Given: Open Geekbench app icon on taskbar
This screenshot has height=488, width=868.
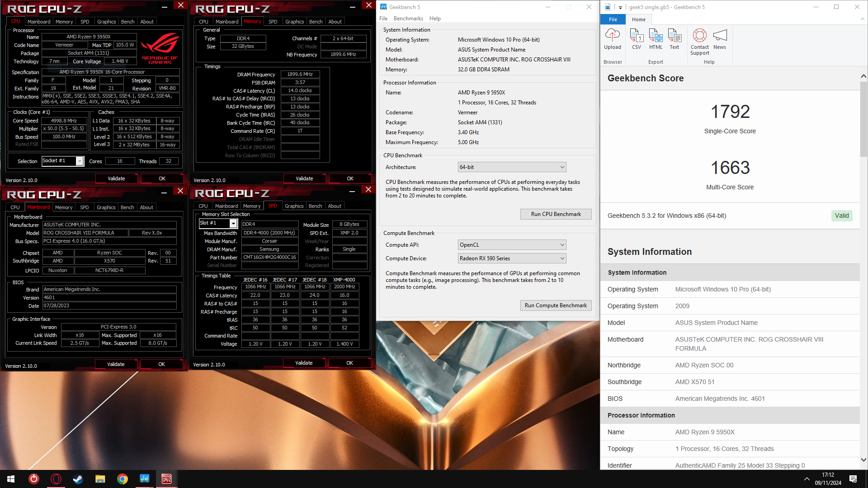Looking at the screenshot, I should [x=145, y=479].
